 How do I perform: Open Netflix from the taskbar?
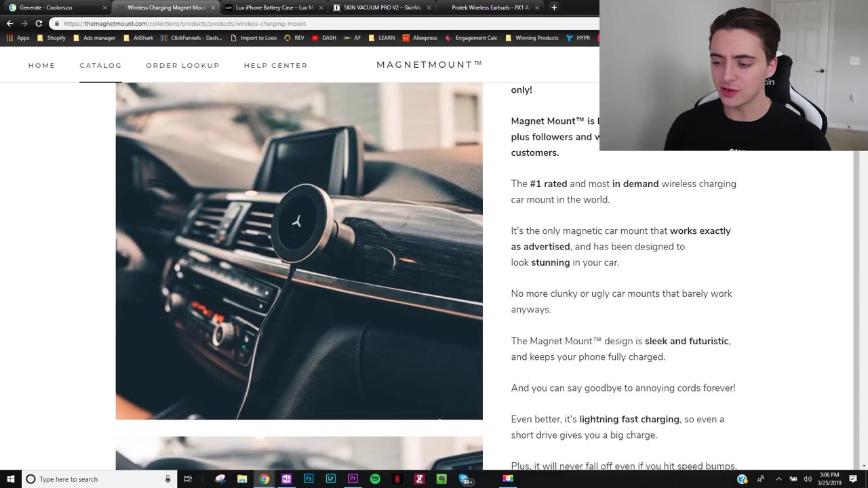click(397, 479)
